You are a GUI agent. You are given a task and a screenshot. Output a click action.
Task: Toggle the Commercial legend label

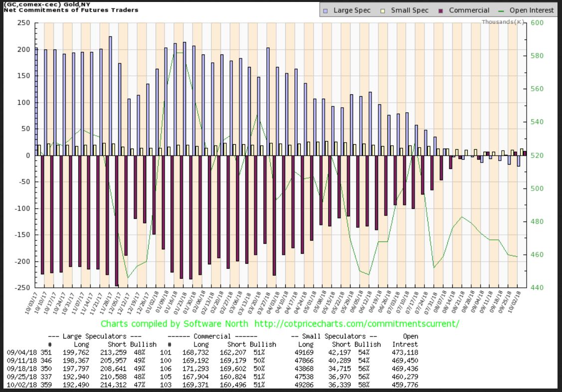coord(469,10)
